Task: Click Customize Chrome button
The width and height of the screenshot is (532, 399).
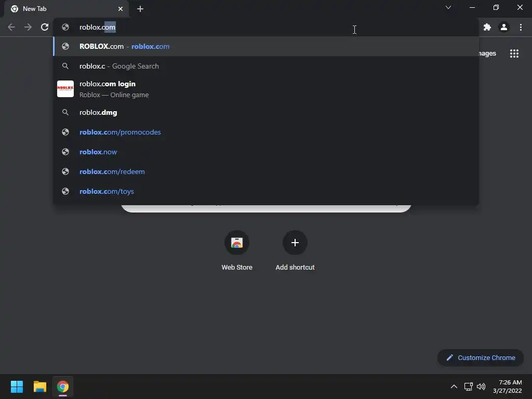Action: 481,357
